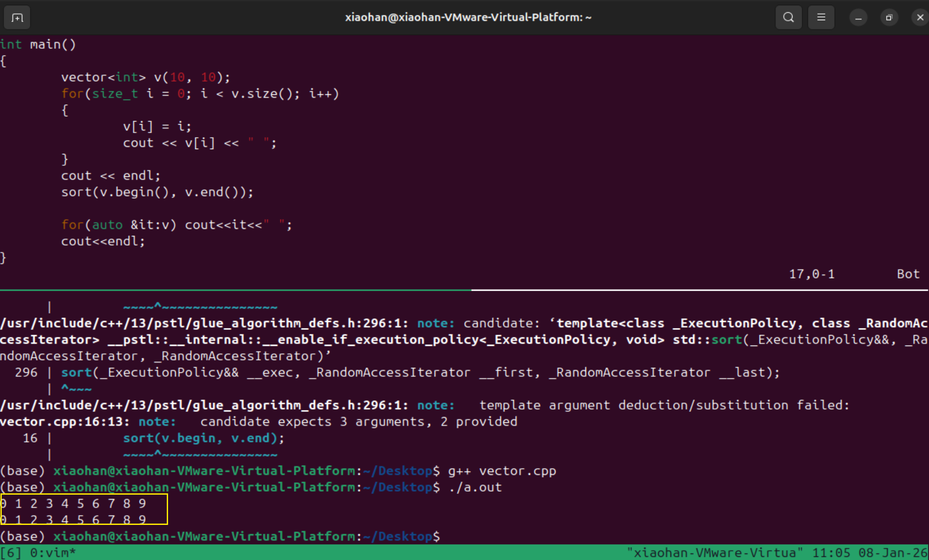Open the hamburger menu
The width and height of the screenshot is (929, 560).
point(821,18)
